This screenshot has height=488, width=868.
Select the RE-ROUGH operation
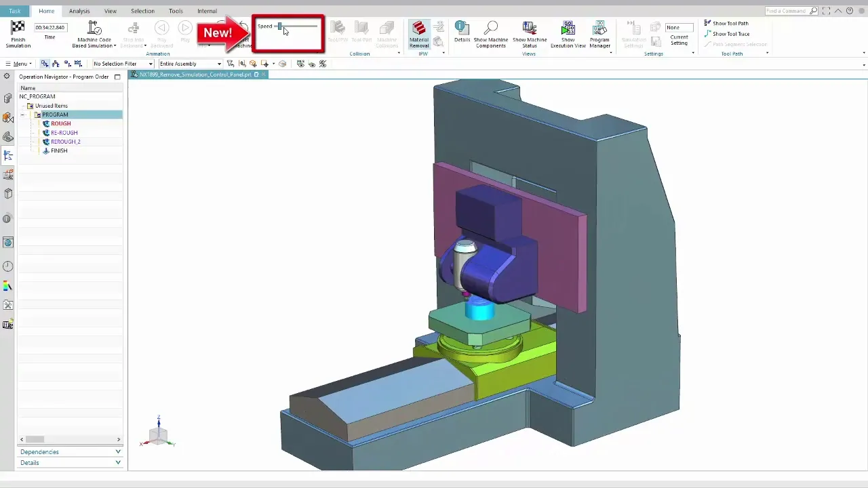tap(64, 133)
